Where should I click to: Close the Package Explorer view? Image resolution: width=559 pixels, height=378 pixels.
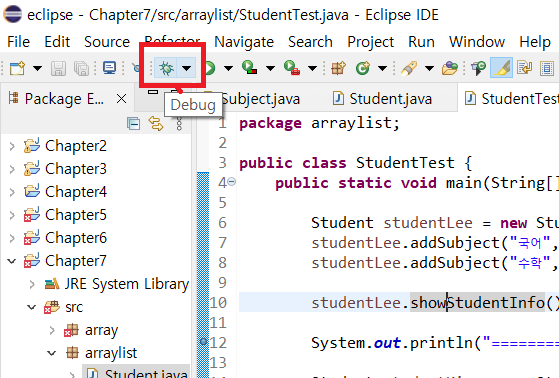point(122,99)
